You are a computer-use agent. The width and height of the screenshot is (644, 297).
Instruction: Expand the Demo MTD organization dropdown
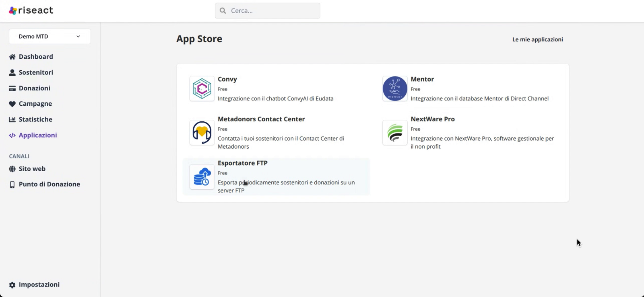coord(50,37)
